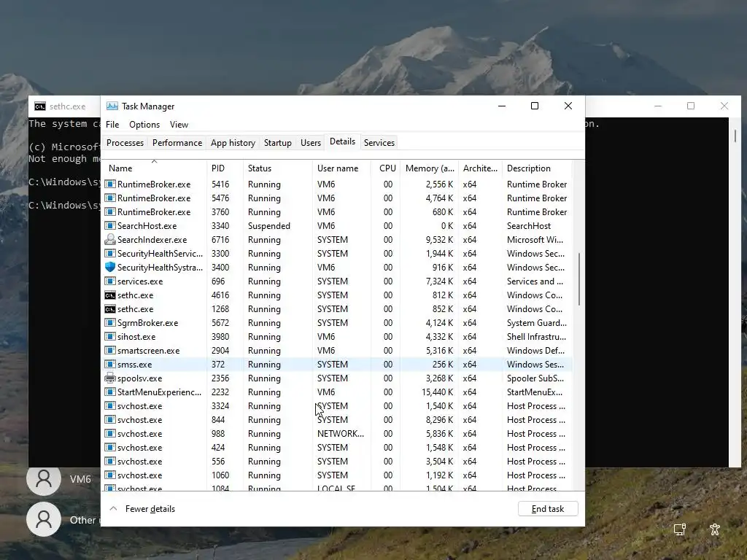Switch to the App history tab
The width and height of the screenshot is (747, 560).
pyautogui.click(x=233, y=143)
